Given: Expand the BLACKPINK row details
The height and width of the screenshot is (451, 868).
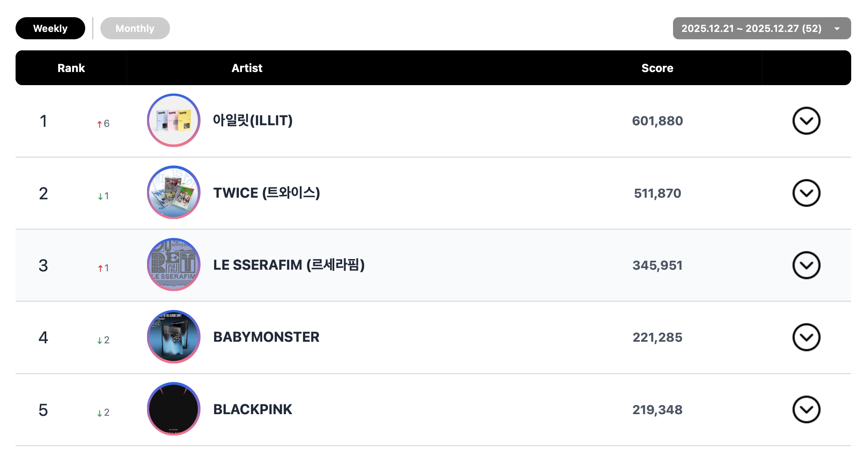Looking at the screenshot, I should click(806, 409).
